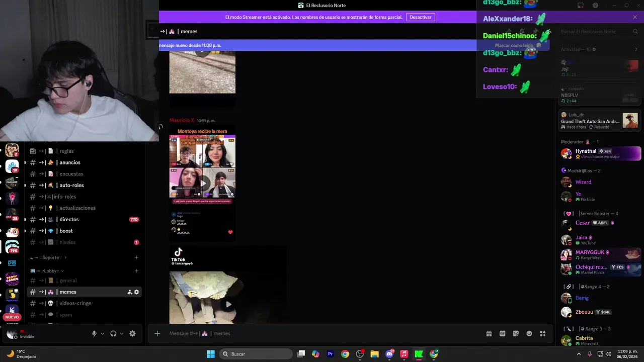Click the Desactivar Streamer mode button
The width and height of the screenshot is (644, 362).
[x=420, y=17]
